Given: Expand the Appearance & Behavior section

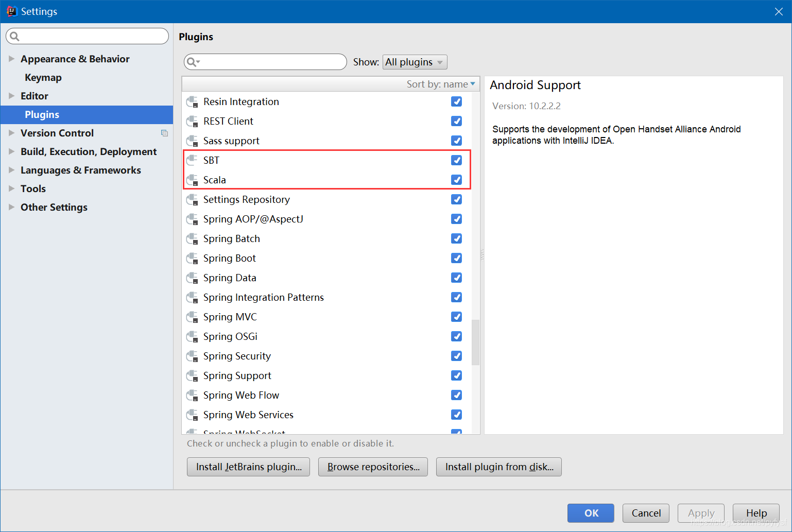Looking at the screenshot, I should coord(11,59).
